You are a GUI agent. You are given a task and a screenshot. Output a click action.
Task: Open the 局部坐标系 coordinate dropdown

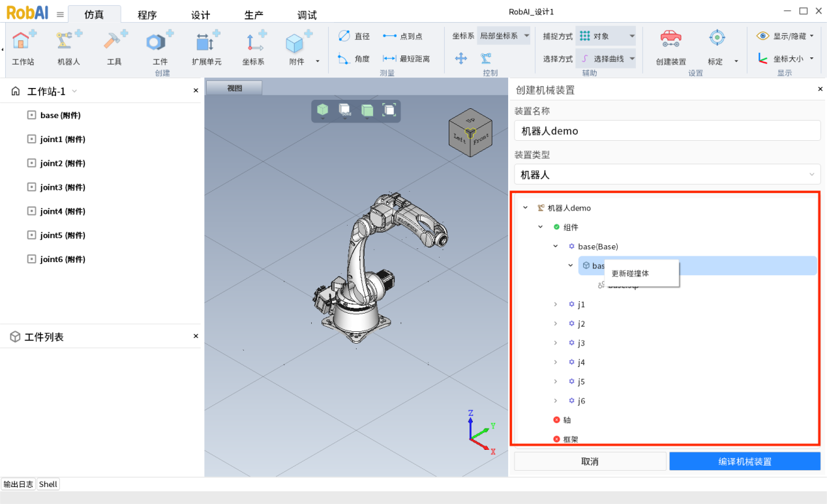click(x=504, y=36)
